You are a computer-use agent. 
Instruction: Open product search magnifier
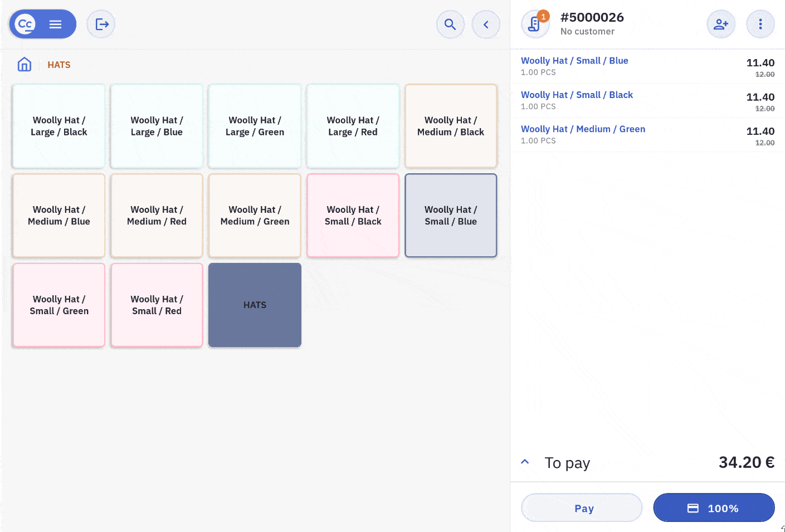450,25
